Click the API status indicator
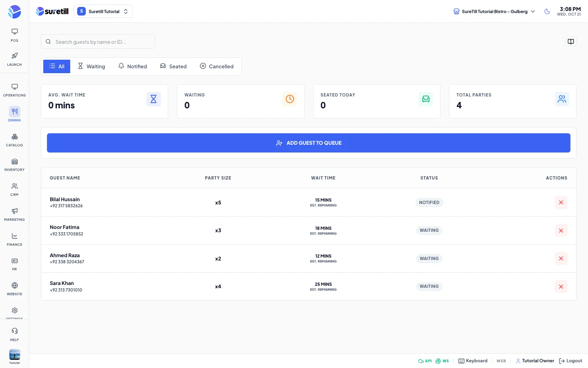This screenshot has width=588, height=368. tap(425, 361)
